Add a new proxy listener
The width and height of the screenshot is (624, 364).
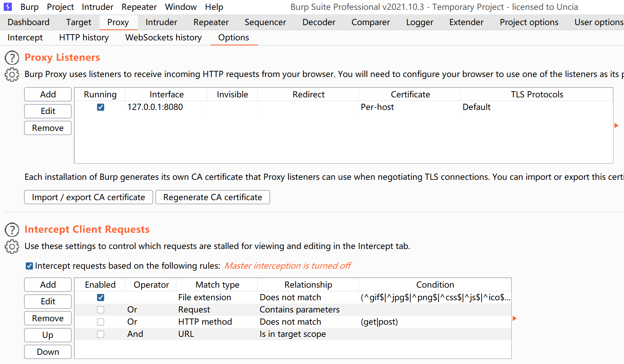48,94
